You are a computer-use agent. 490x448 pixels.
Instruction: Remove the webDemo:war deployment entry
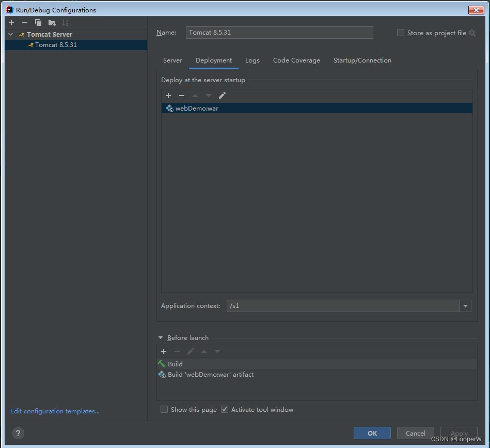point(182,96)
